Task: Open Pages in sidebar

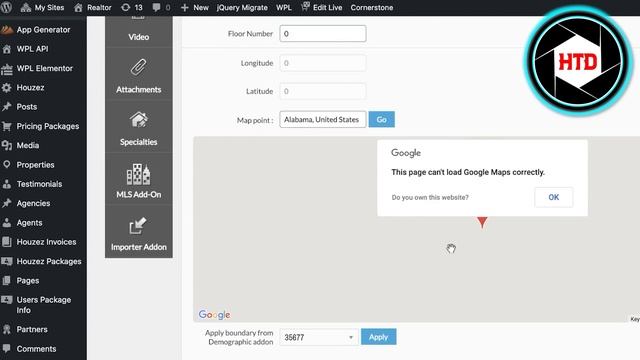Action: coord(43,281)
